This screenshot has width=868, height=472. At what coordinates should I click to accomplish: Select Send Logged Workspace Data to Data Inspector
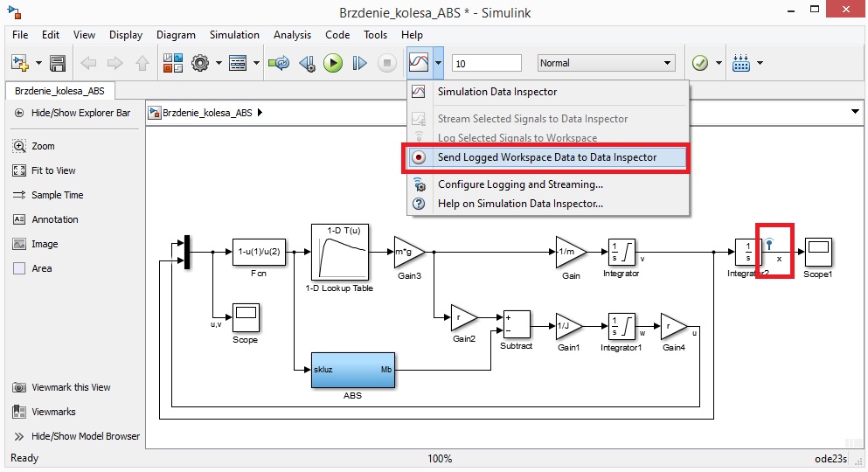point(548,157)
